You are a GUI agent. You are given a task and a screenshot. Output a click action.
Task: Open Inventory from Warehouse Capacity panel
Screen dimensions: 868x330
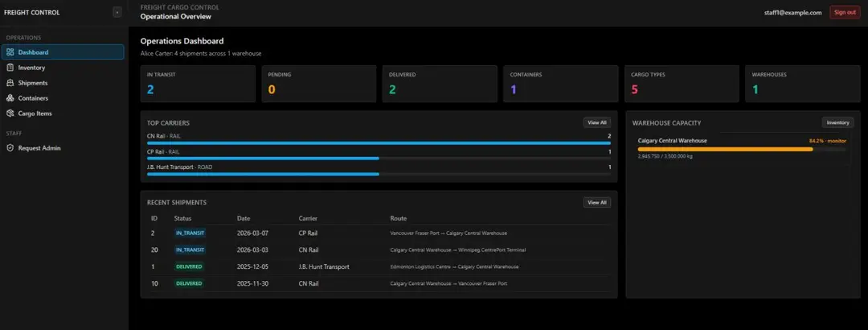837,122
